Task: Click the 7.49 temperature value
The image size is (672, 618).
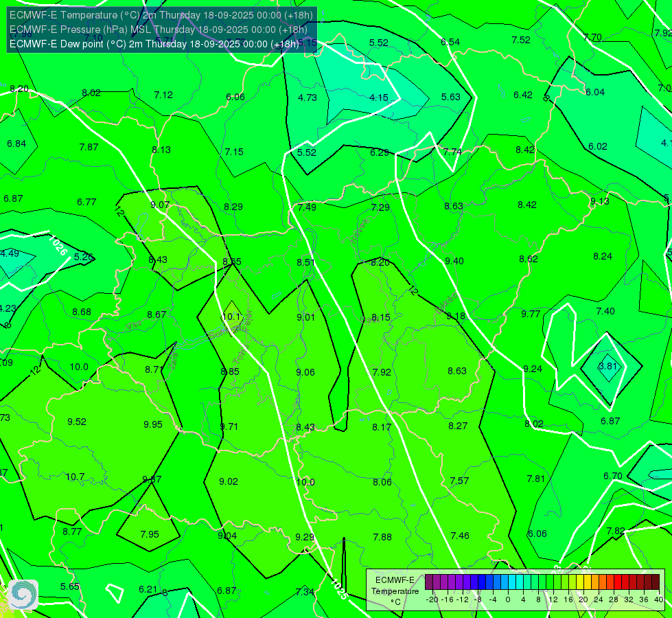Action: tap(308, 207)
